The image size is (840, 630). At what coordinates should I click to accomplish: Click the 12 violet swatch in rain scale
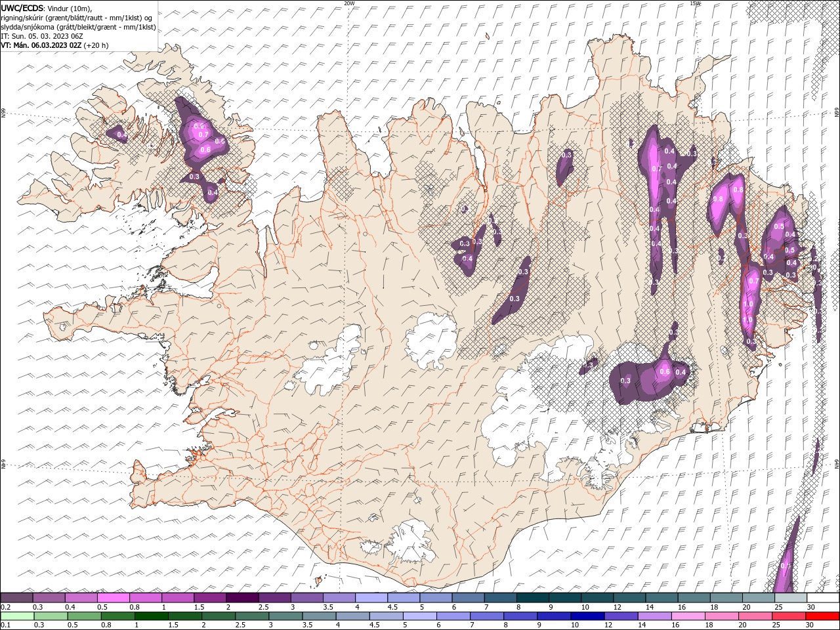click(x=619, y=616)
